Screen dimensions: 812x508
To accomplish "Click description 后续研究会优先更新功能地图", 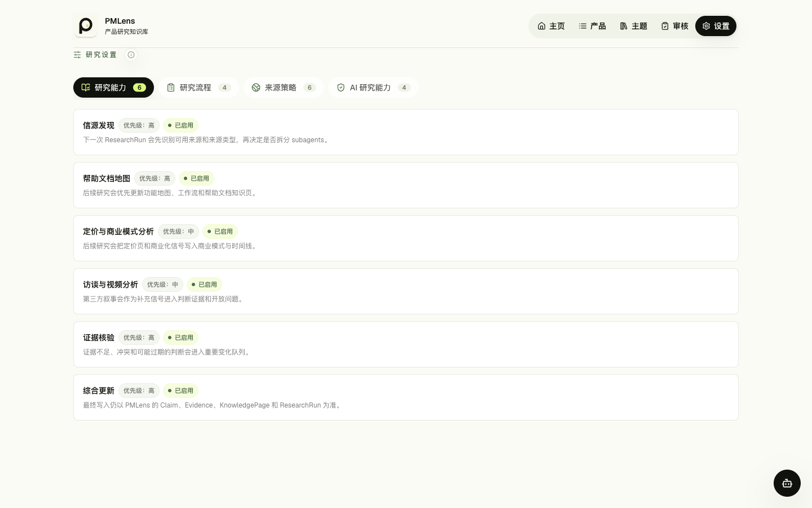I will point(171,193).
